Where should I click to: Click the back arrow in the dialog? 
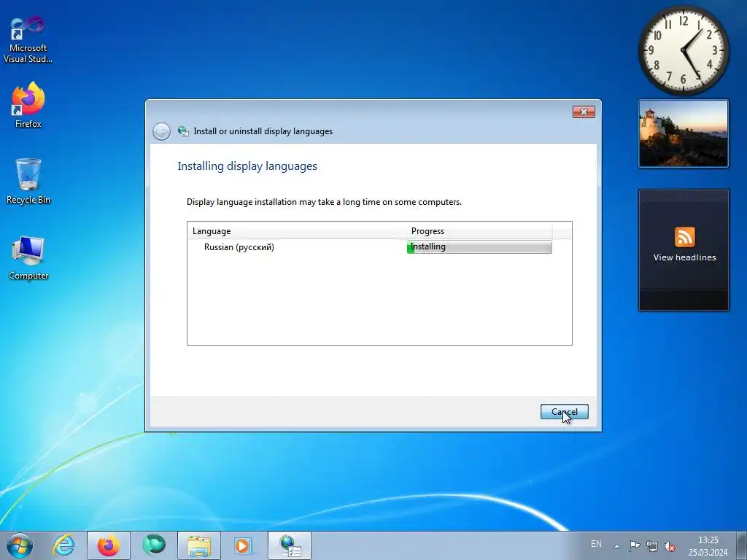pos(161,131)
